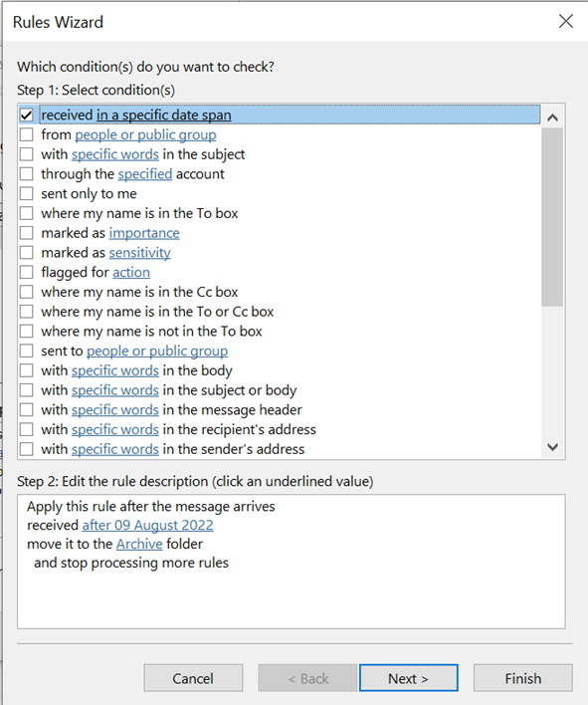This screenshot has height=705, width=588.
Task: Open 'after 09 August 2022' date link
Action: click(147, 525)
